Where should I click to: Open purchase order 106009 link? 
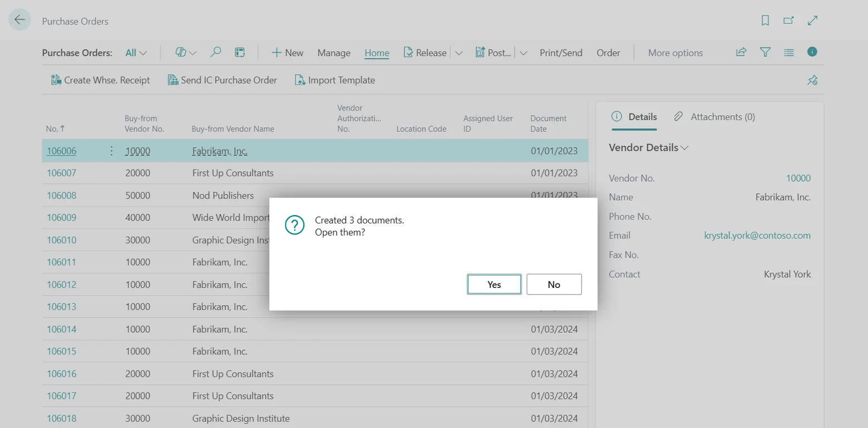point(62,217)
